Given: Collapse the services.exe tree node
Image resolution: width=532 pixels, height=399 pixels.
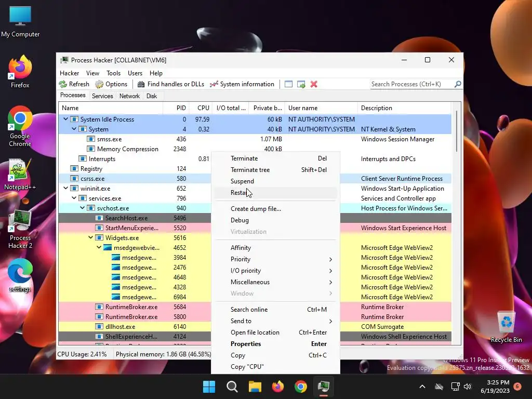Looking at the screenshot, I should (74, 198).
